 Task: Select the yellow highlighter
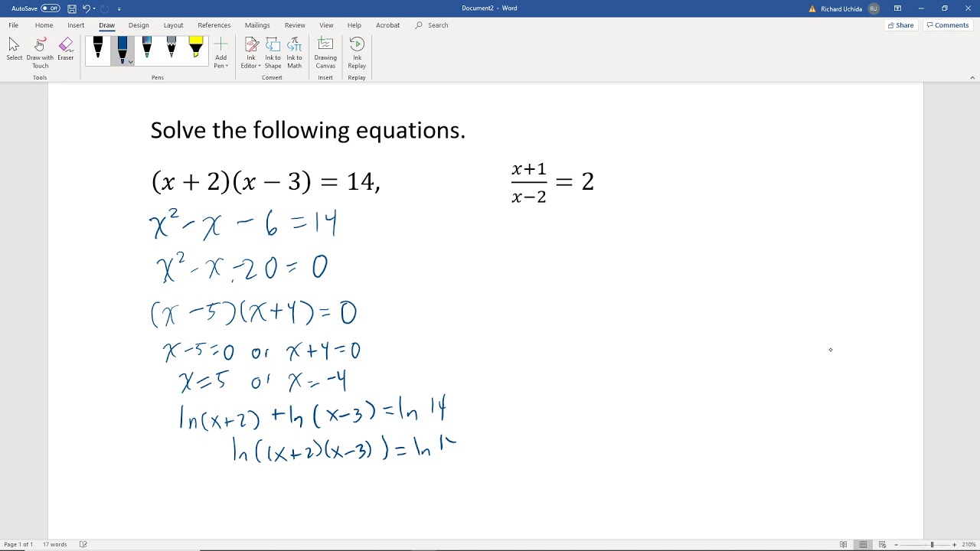[x=196, y=49]
